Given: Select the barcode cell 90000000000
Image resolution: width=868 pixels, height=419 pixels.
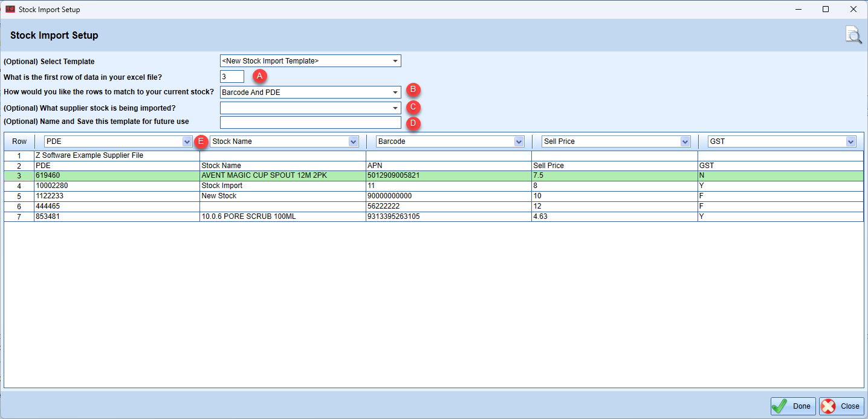Looking at the screenshot, I should click(449, 196).
